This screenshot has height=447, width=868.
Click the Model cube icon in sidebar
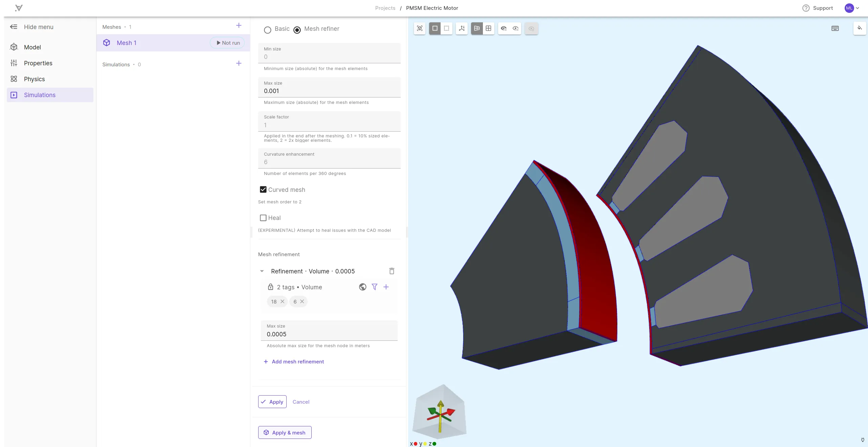click(14, 47)
